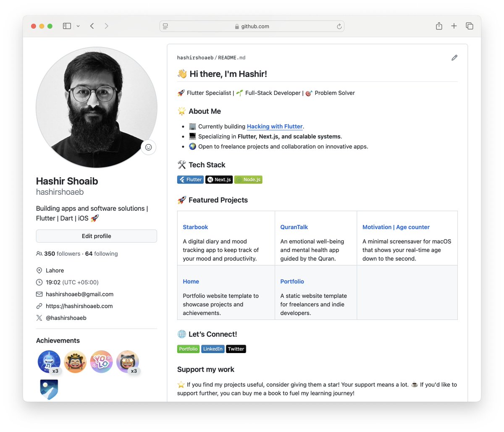Click the github.com address field
The height and width of the screenshot is (432, 504).
[252, 26]
